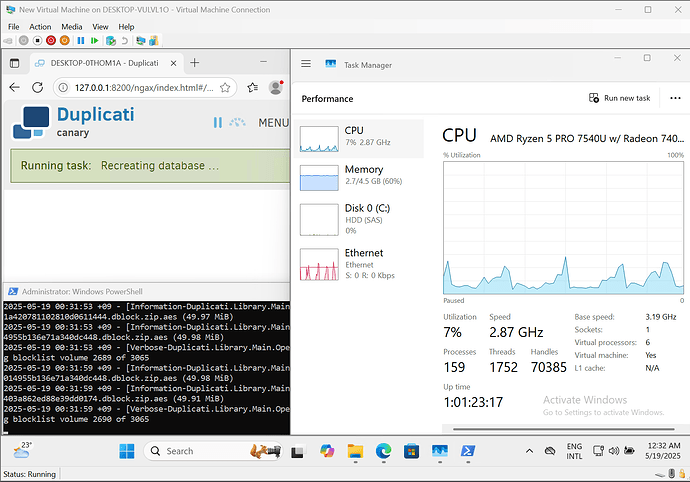Click the Running task Recreating database banner

150,166
